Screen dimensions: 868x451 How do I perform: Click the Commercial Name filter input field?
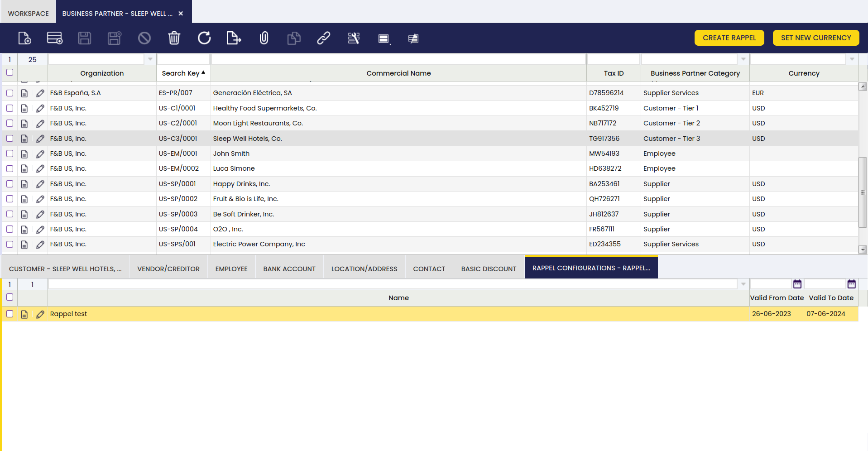(x=398, y=59)
